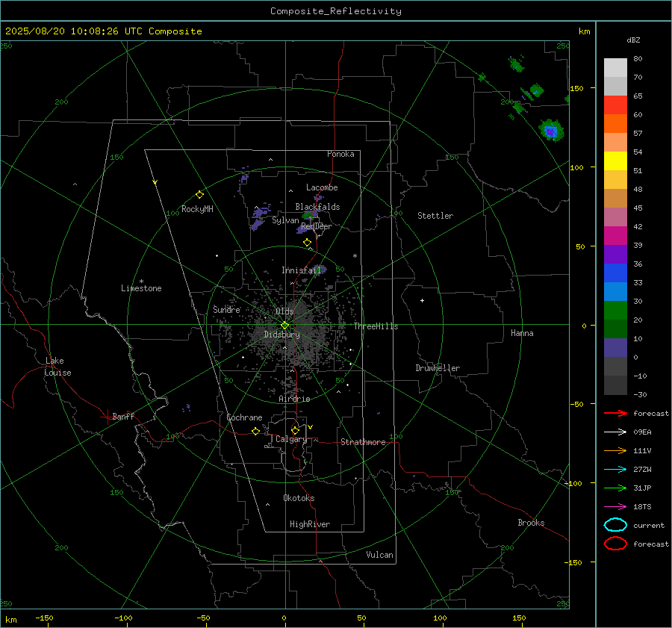Click the Sundre town label

tap(227, 309)
